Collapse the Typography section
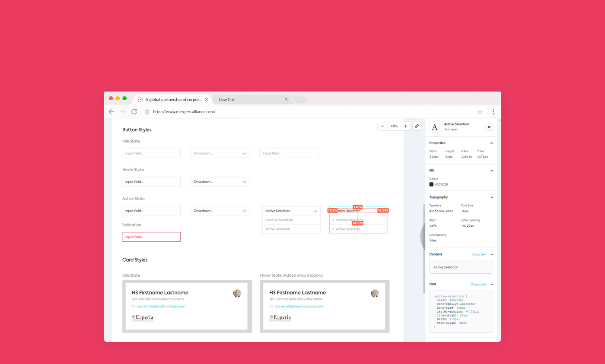The image size is (605, 364). click(491, 197)
